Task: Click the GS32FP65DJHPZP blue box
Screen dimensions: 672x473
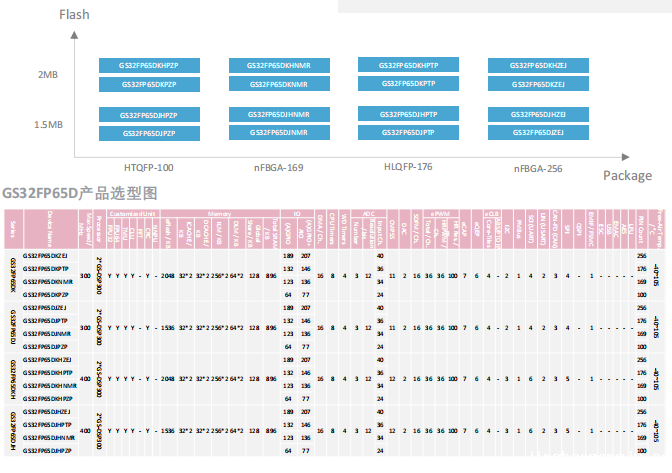Action: pos(149,115)
